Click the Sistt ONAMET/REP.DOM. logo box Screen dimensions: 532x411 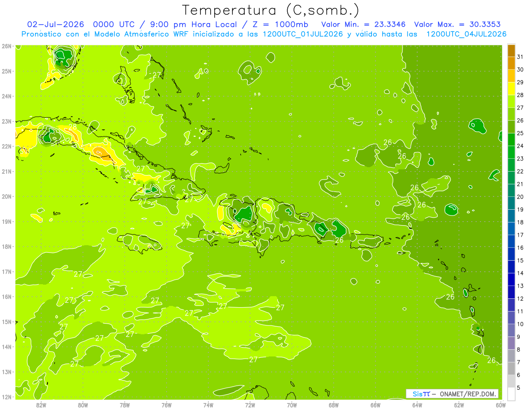pyautogui.click(x=452, y=394)
